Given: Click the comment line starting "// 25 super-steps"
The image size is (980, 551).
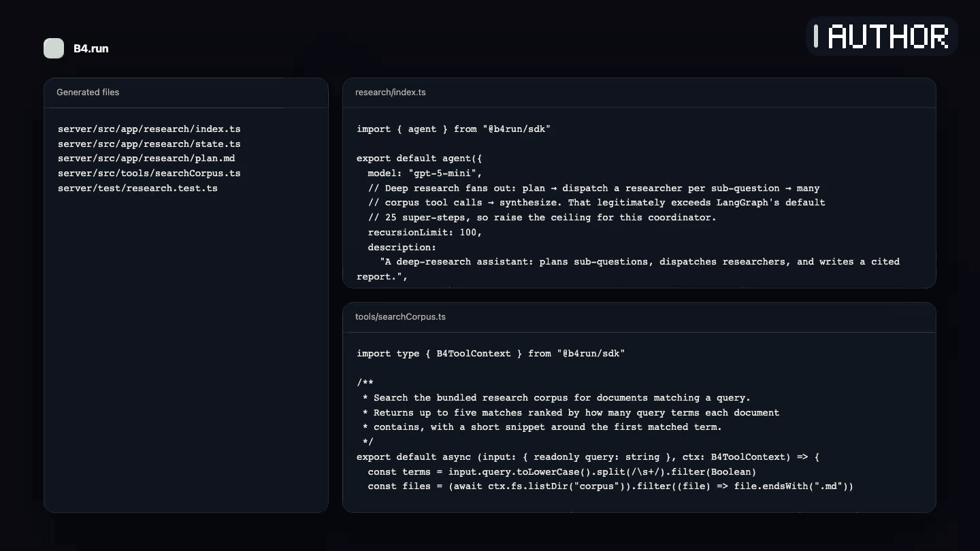Looking at the screenshot, I should pyautogui.click(x=542, y=217).
